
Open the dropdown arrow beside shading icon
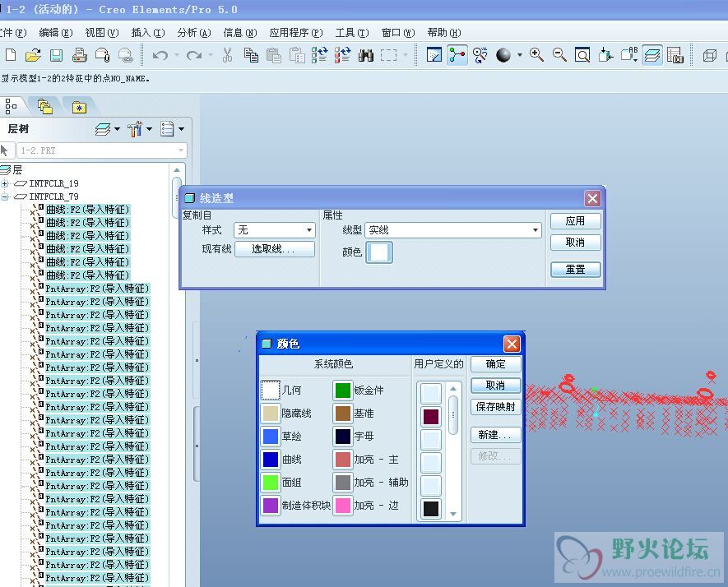520,55
